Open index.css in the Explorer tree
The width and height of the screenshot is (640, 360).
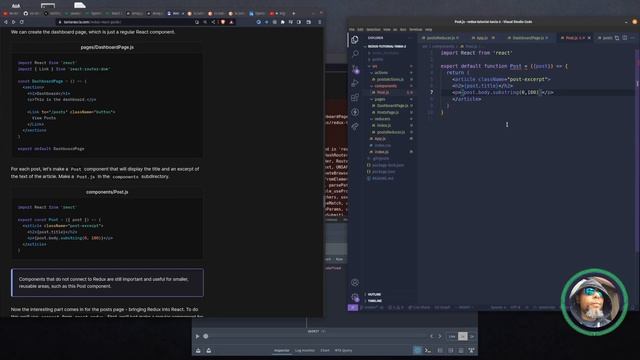(x=382, y=145)
